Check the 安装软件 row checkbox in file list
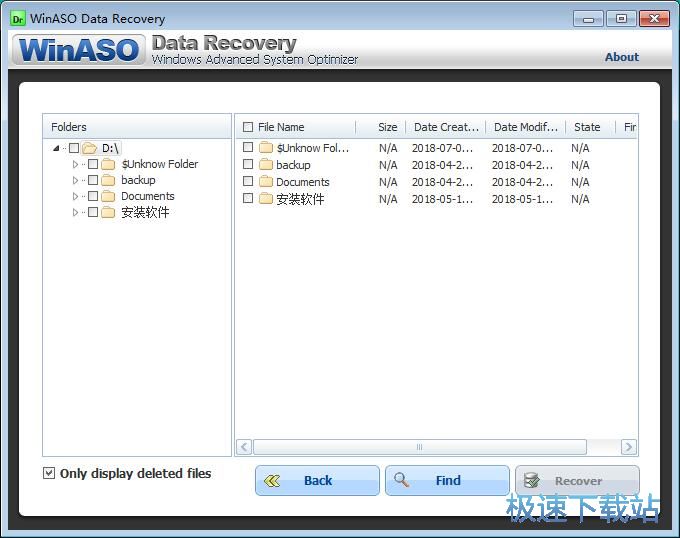 coord(248,198)
